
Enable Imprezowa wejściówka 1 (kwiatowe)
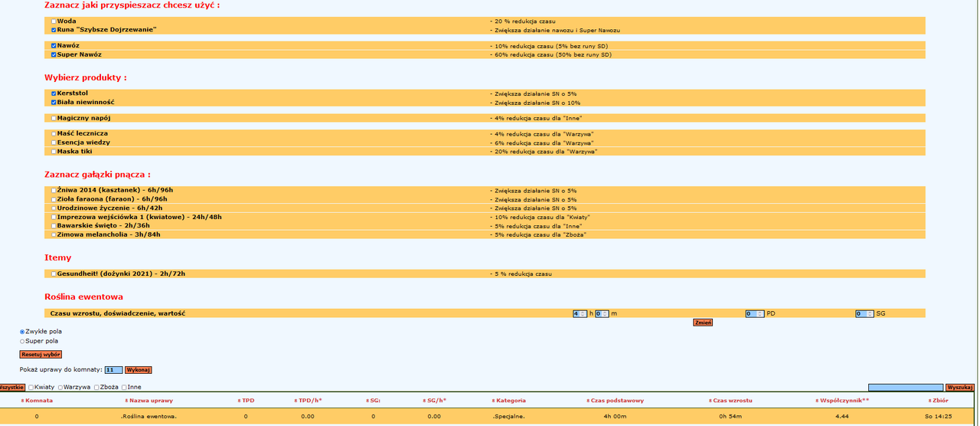pos(54,218)
